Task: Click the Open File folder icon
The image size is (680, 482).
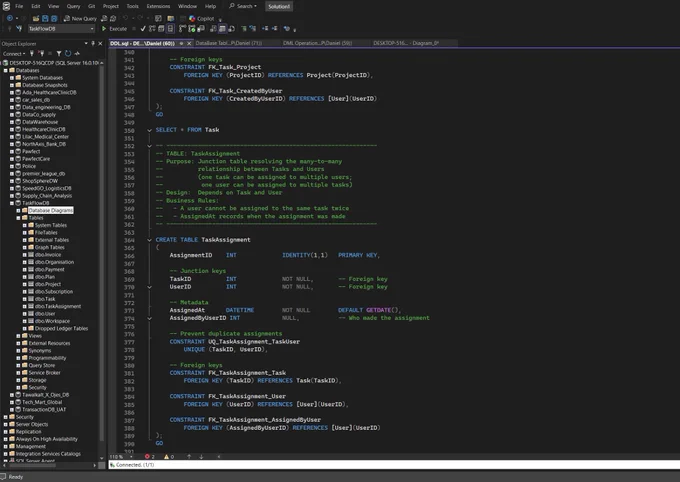Action: [36, 19]
